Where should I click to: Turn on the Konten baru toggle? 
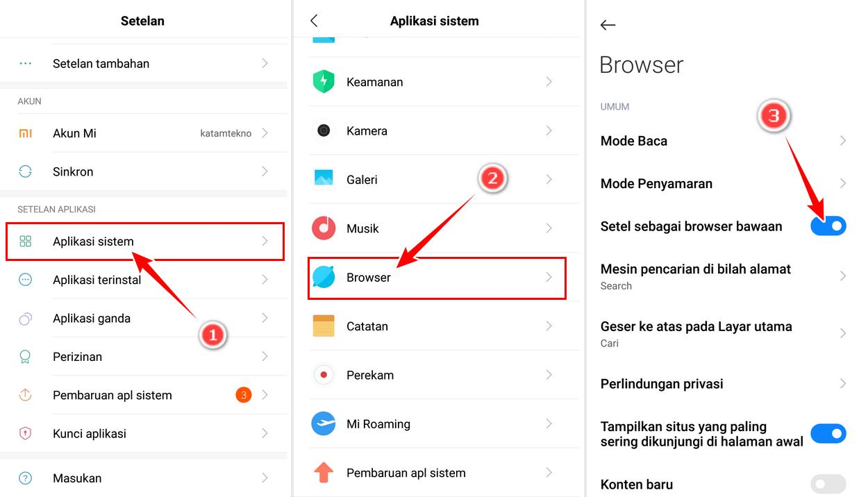pos(828,484)
